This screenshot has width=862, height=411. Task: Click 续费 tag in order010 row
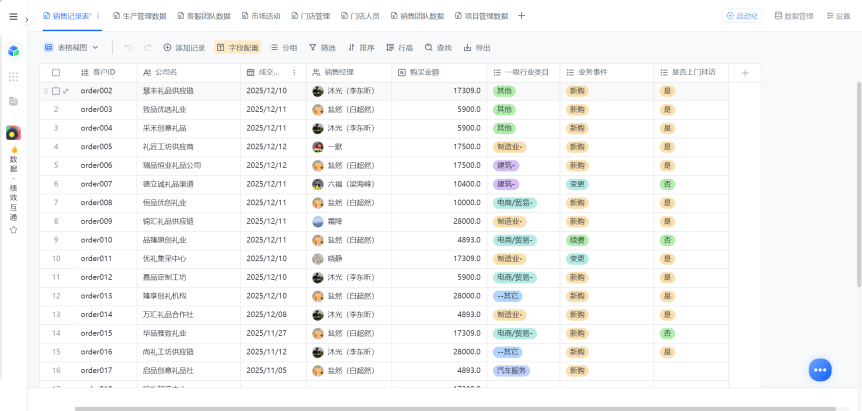[x=577, y=240]
